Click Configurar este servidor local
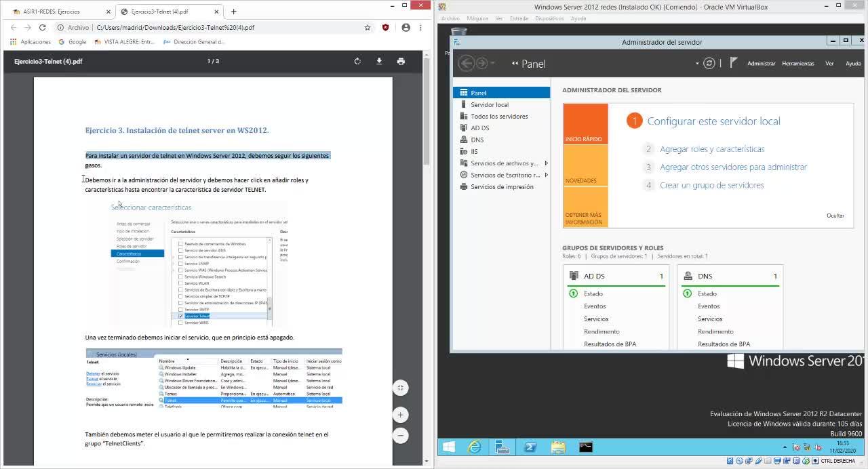This screenshot has width=868, height=469. point(713,121)
